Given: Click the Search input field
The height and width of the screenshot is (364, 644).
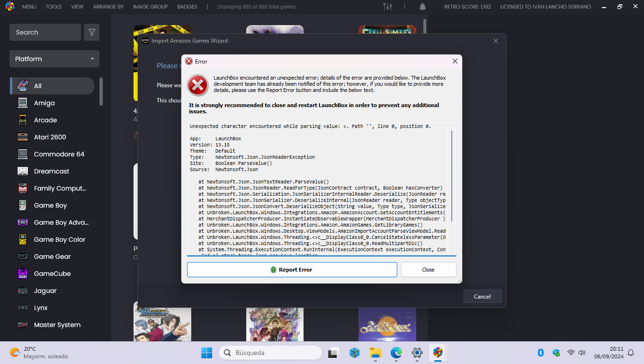Looking at the screenshot, I should click(45, 32).
